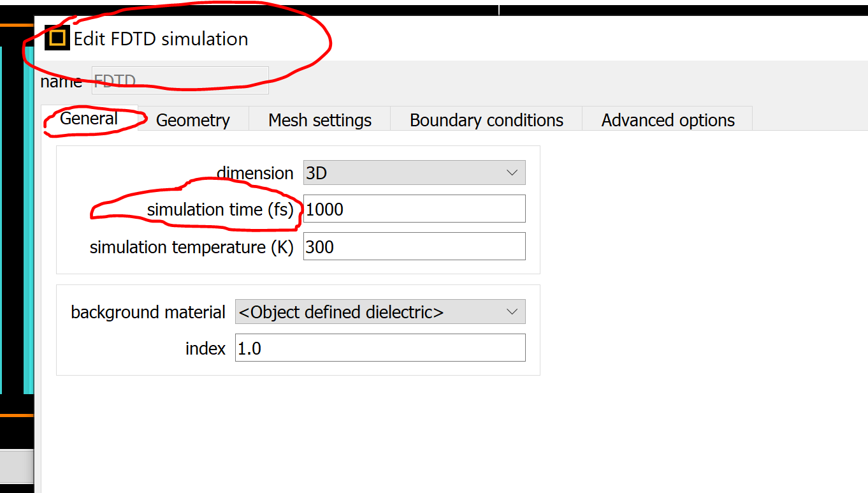Go to the Advanced options tab

(668, 120)
